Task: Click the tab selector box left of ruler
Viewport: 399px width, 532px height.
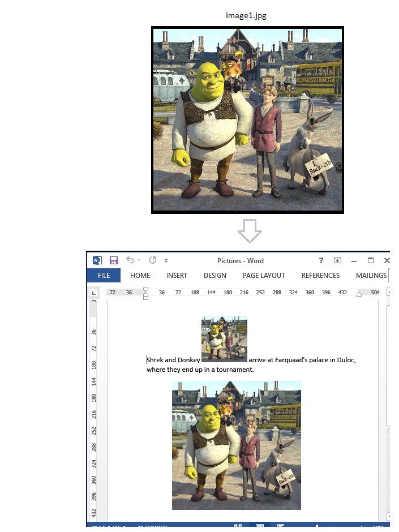Action: click(x=94, y=293)
